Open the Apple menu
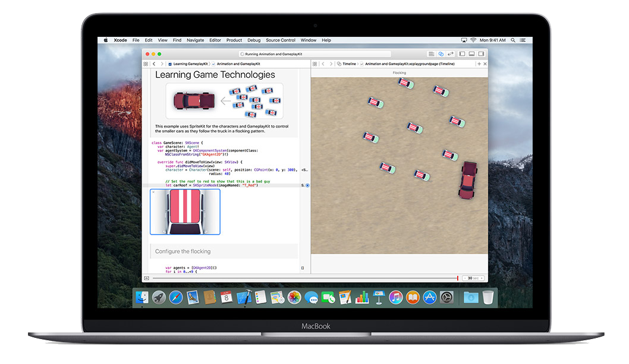The height and width of the screenshot is (364, 629). tap(106, 40)
